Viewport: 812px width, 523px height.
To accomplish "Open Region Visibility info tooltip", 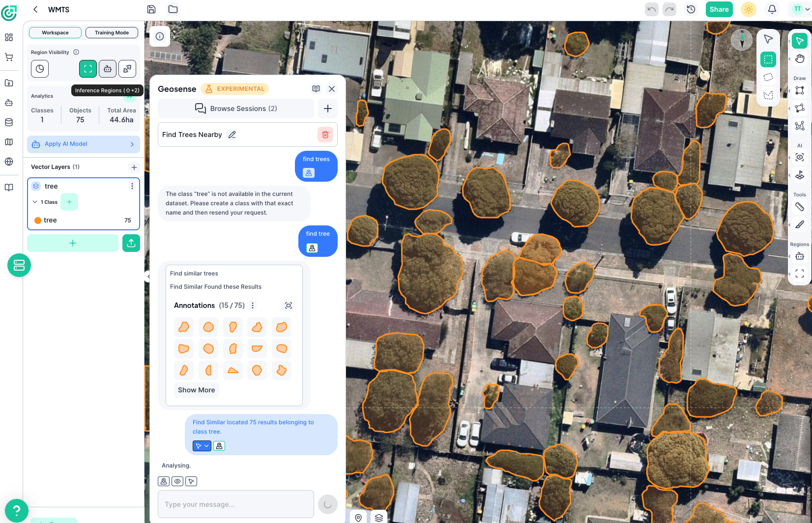I will pos(76,52).
